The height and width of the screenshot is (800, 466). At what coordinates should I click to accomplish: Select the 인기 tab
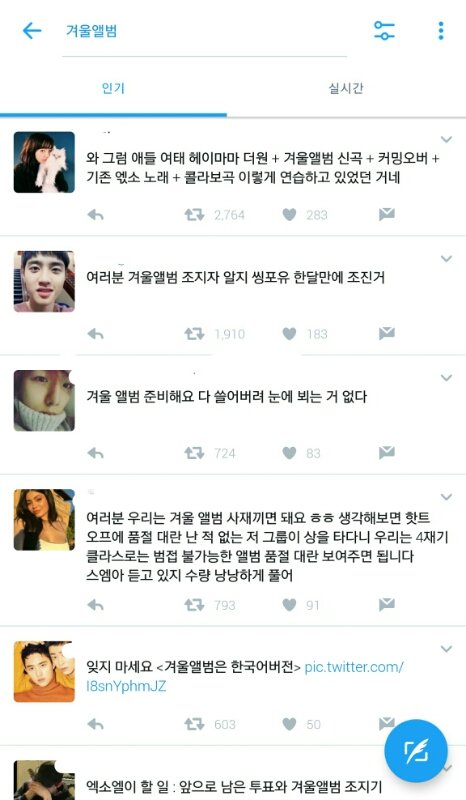(113, 88)
